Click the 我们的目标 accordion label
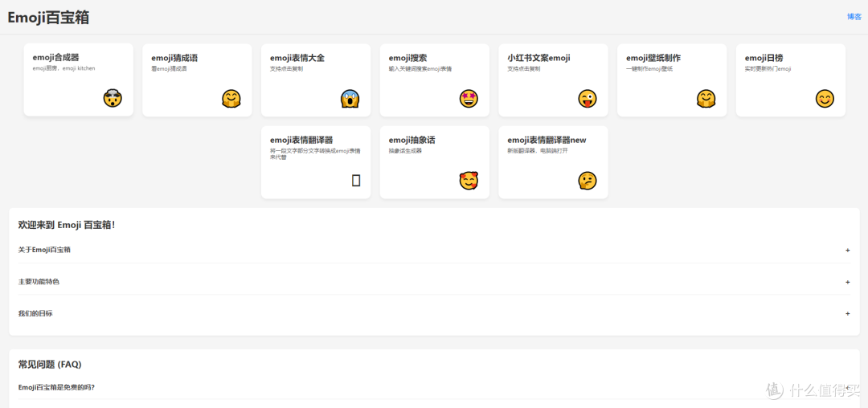Image resolution: width=868 pixels, height=408 pixels. click(x=35, y=313)
